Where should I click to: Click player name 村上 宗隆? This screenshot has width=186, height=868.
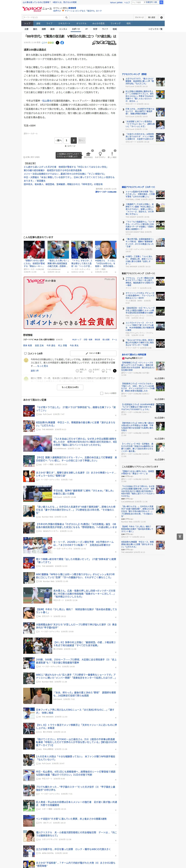(x=62, y=345)
